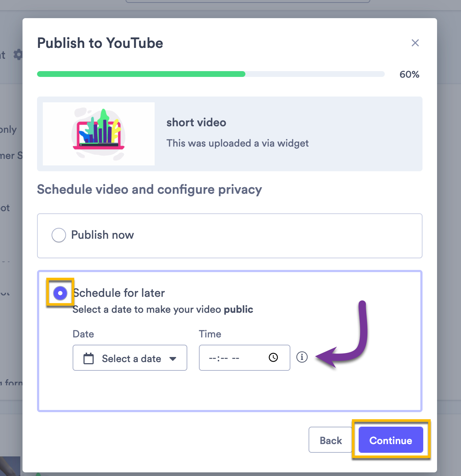This screenshot has width=461, height=476.
Task: Click the Back button
Action: pos(331,440)
